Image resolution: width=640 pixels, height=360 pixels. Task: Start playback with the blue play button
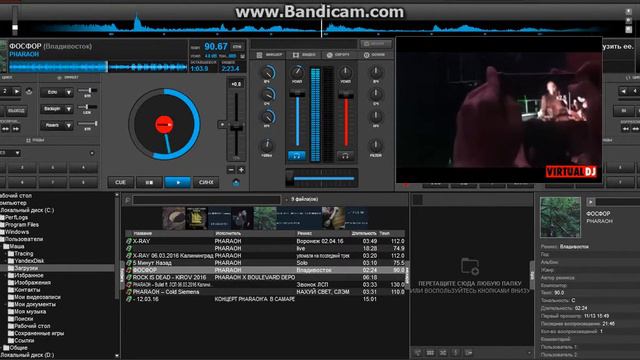click(x=178, y=182)
